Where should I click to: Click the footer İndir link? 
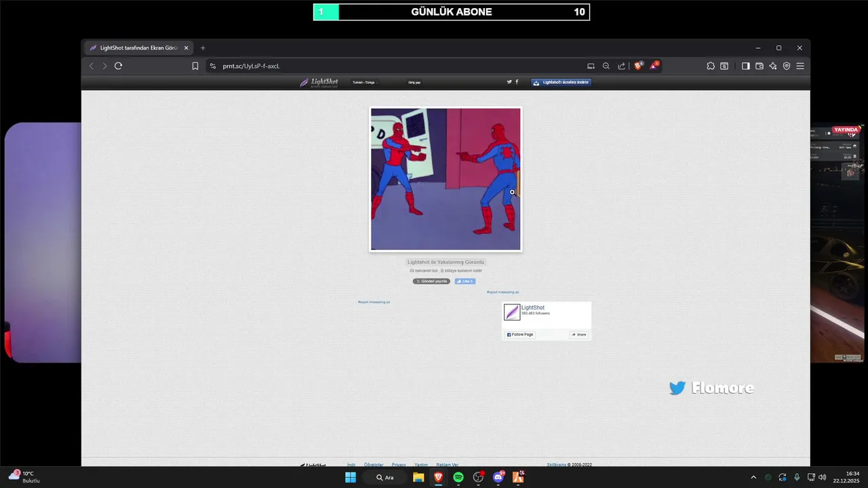351,464
